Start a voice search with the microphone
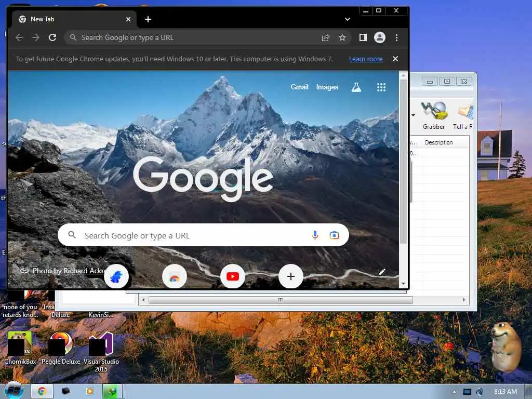532x399 pixels. pyautogui.click(x=315, y=235)
